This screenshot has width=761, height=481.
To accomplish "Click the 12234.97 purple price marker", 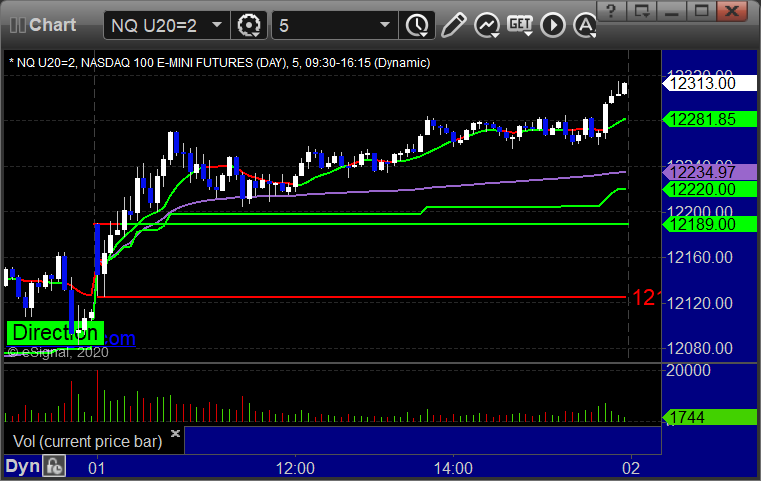I will [709, 172].
